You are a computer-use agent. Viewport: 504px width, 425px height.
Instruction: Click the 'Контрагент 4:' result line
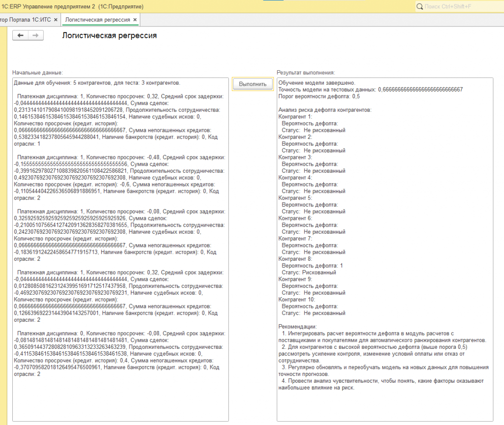point(295,178)
